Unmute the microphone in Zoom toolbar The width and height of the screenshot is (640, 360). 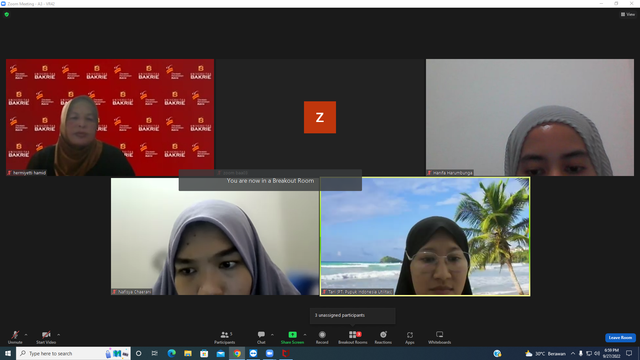coord(15,337)
